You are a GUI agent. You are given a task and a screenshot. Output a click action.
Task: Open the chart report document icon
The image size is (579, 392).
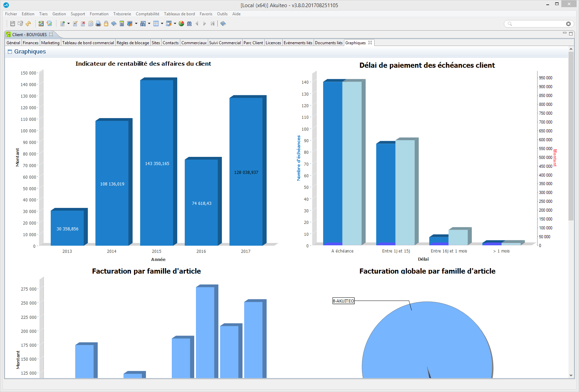pyautogui.click(x=49, y=23)
